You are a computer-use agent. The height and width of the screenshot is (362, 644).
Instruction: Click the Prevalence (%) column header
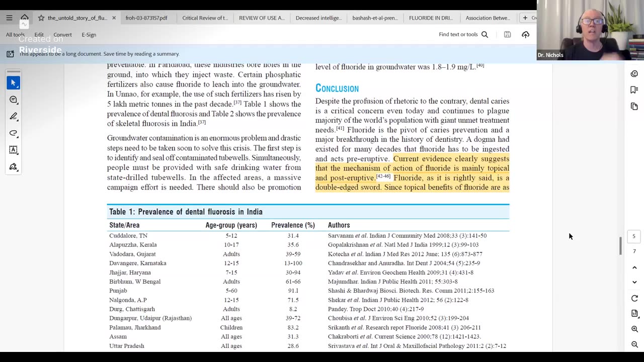(293, 225)
